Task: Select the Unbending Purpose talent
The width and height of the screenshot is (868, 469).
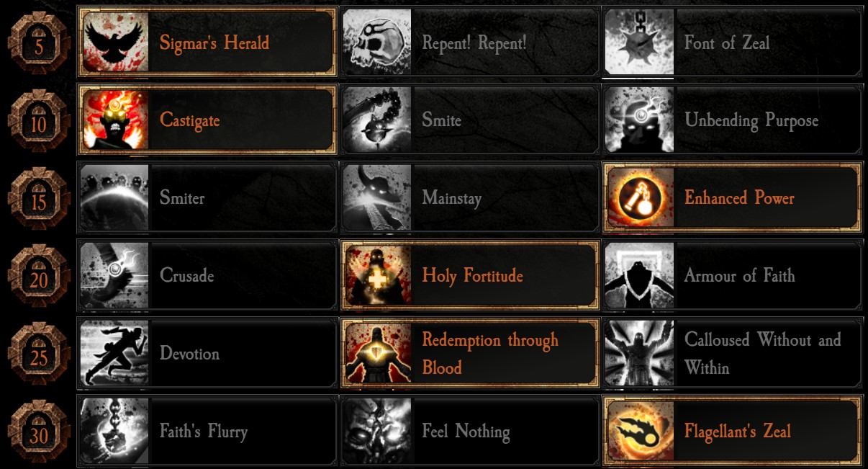Action: pos(733,120)
